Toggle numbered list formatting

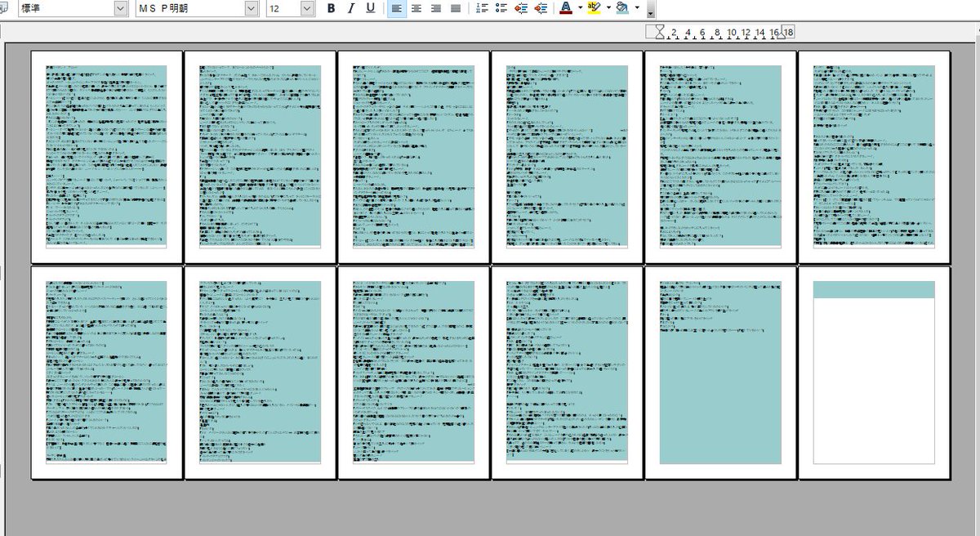coord(482,8)
